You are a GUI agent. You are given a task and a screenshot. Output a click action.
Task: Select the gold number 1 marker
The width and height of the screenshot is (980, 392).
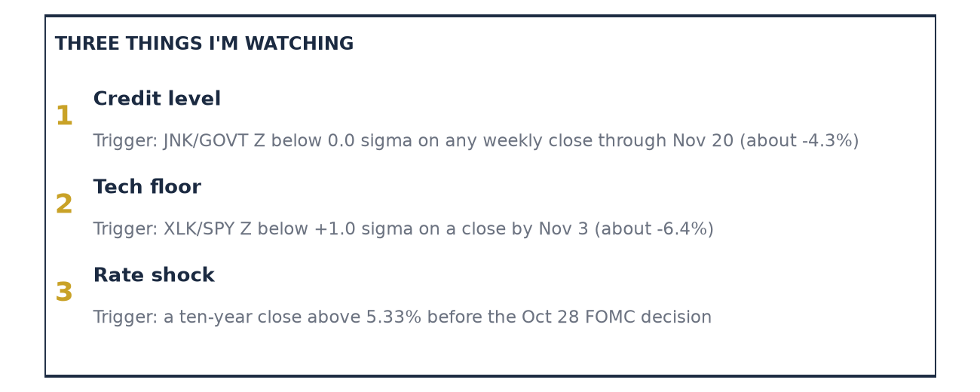64,117
